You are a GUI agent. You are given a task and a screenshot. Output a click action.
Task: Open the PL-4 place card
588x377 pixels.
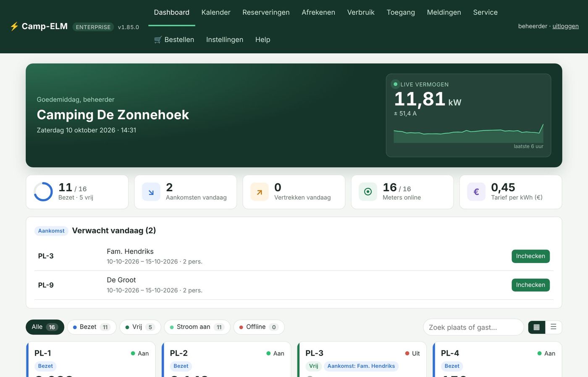point(497,359)
